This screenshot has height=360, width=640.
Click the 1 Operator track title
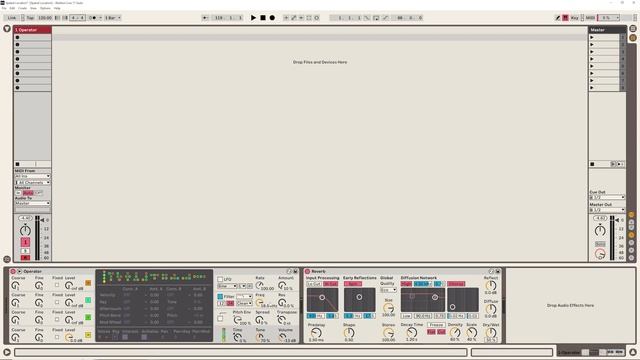click(33, 30)
